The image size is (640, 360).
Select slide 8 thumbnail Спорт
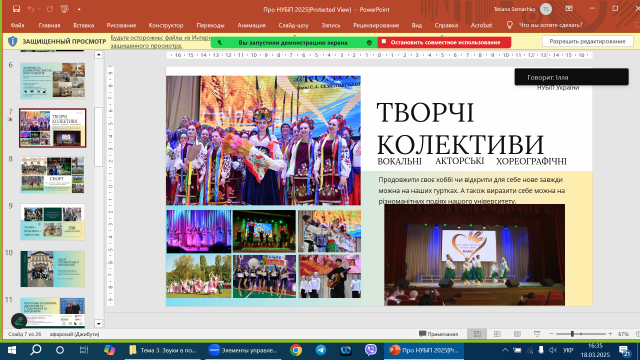pos(53,175)
